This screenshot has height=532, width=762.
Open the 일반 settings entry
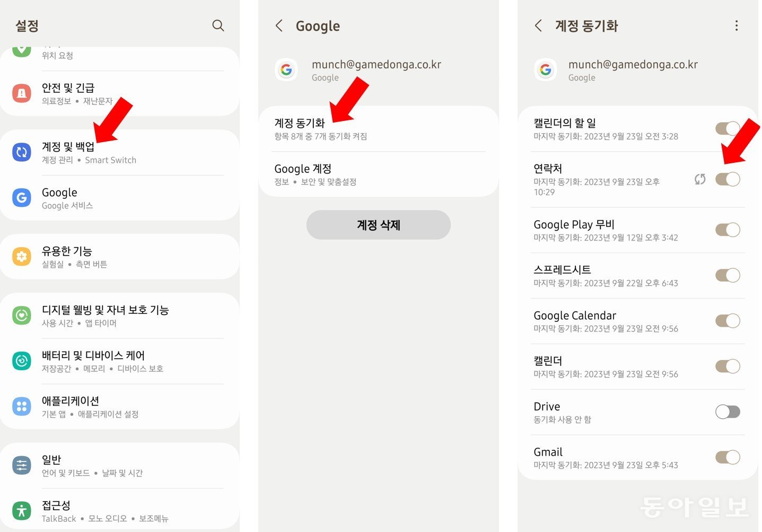[119, 465]
